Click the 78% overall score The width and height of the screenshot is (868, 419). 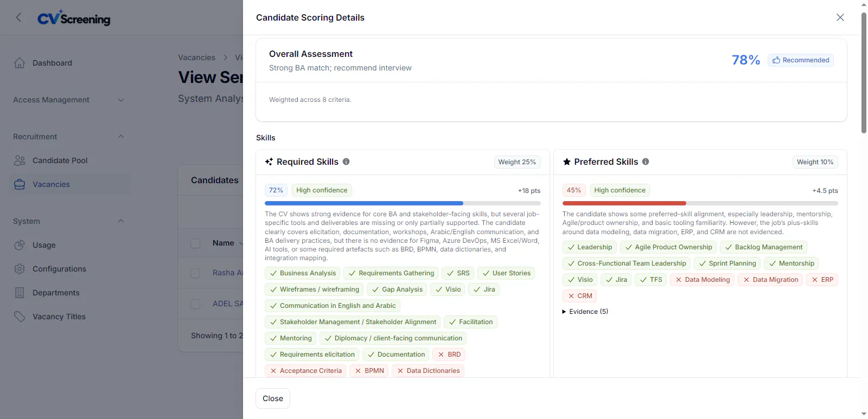746,60
